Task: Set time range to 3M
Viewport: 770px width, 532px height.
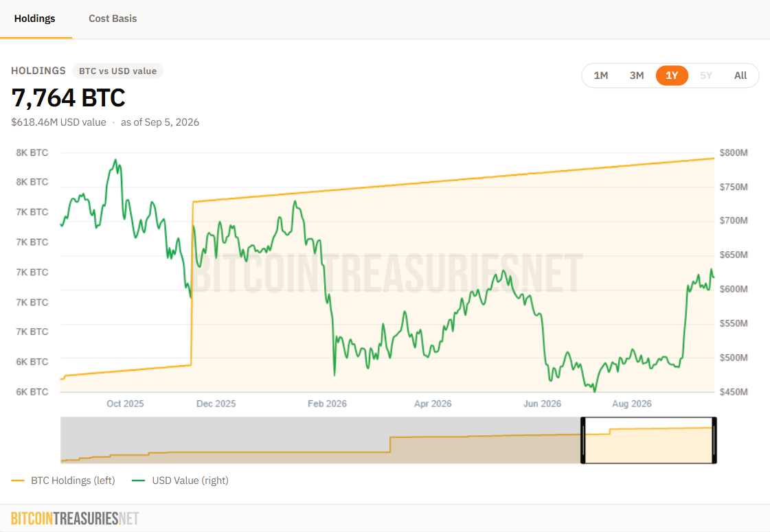Action: coord(637,76)
